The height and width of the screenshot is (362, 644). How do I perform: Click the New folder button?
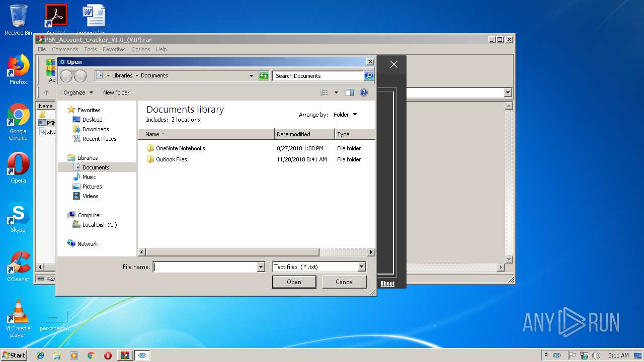[116, 93]
